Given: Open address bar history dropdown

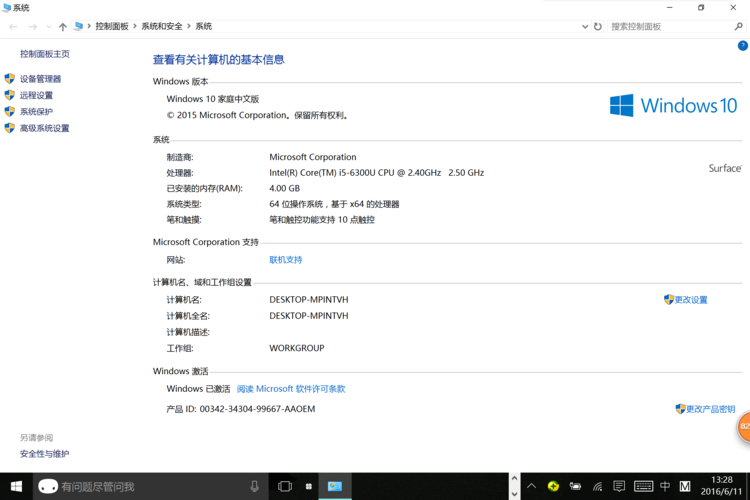Looking at the screenshot, I should [x=585, y=27].
